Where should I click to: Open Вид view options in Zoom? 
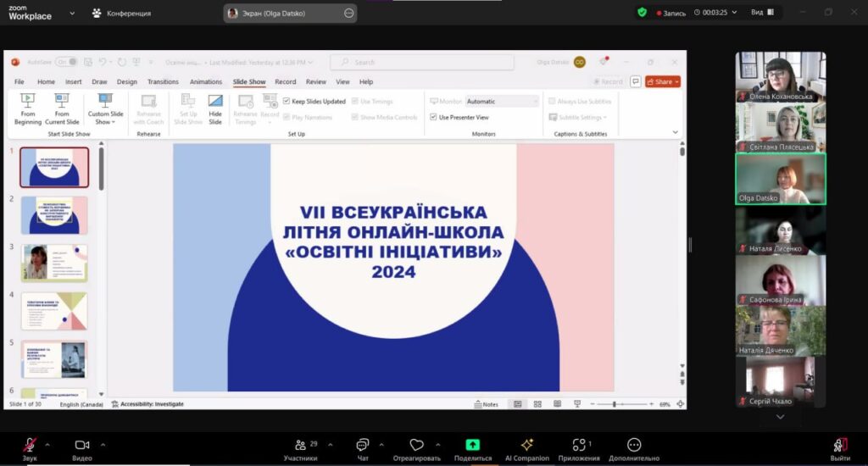(762, 12)
